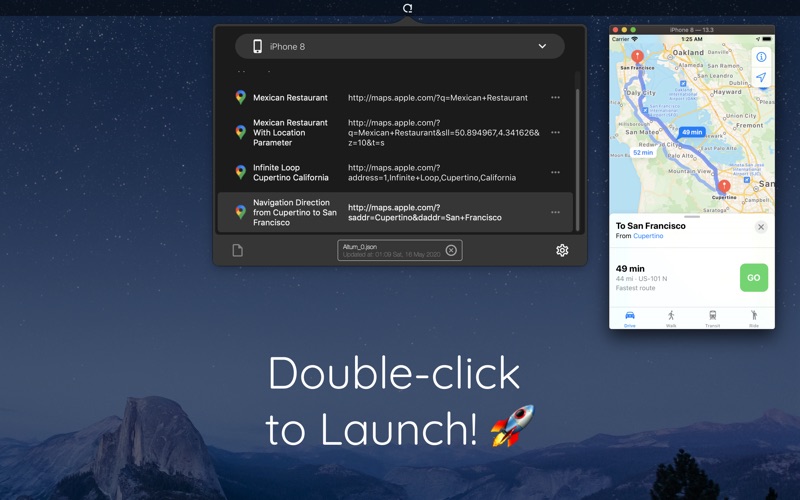Screen dimensions: 800x500
Task: Click the Cupertino link in route card
Action: click(x=648, y=236)
